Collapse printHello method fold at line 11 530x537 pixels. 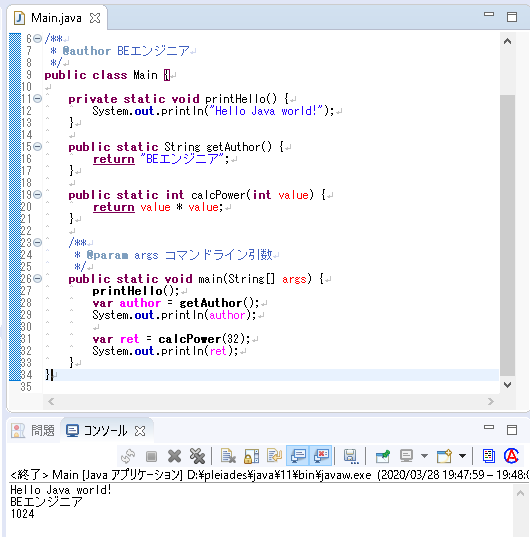(37, 99)
